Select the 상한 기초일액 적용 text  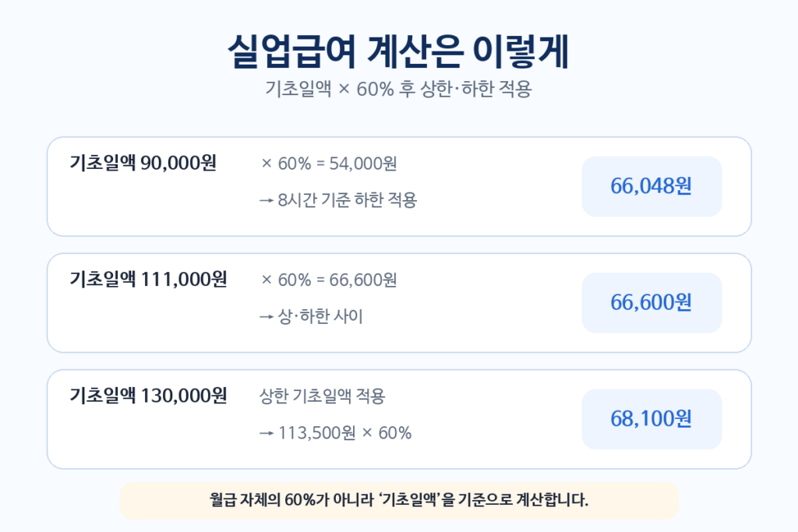(x=323, y=396)
